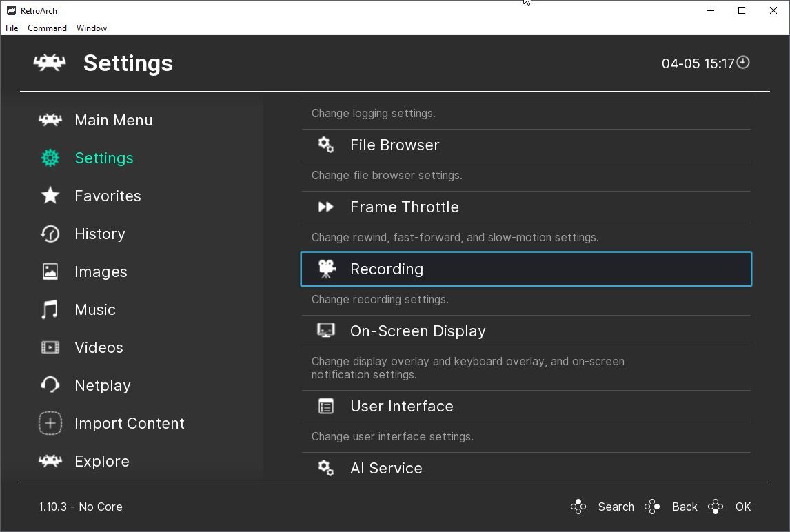Click the Images picture icon
The width and height of the screenshot is (790, 532).
[x=50, y=272]
